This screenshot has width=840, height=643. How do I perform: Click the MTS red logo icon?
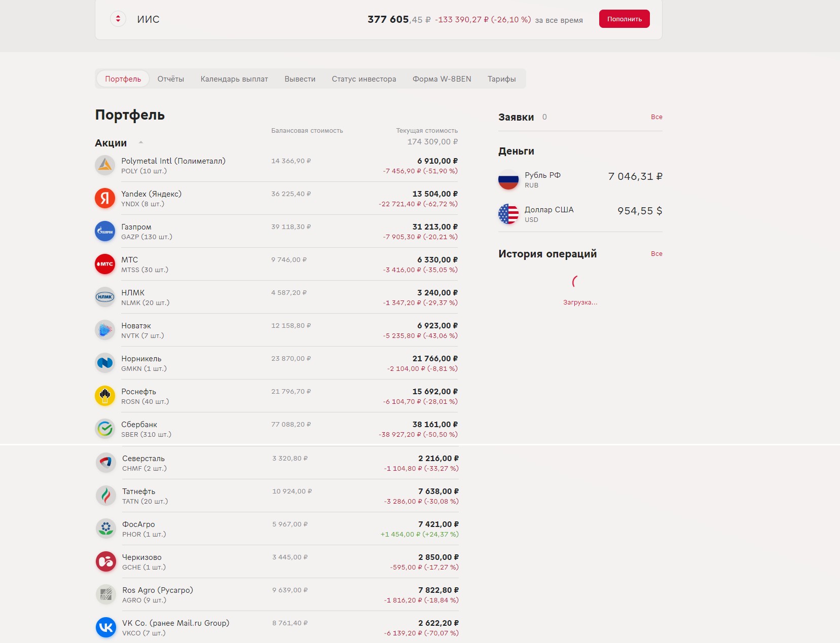(105, 264)
